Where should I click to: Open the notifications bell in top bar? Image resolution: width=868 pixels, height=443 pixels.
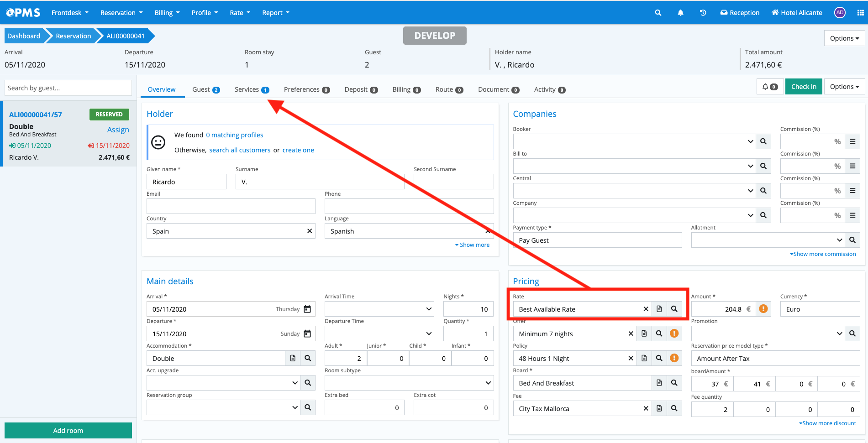(x=680, y=13)
